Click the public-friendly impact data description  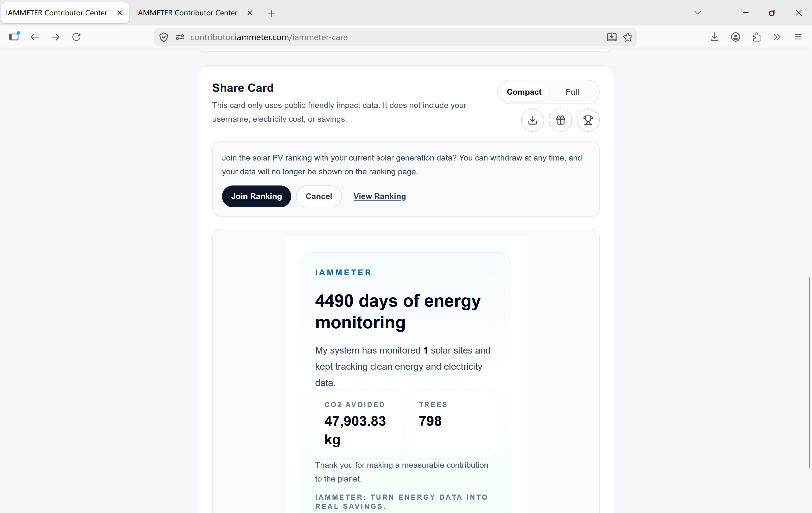click(x=339, y=112)
